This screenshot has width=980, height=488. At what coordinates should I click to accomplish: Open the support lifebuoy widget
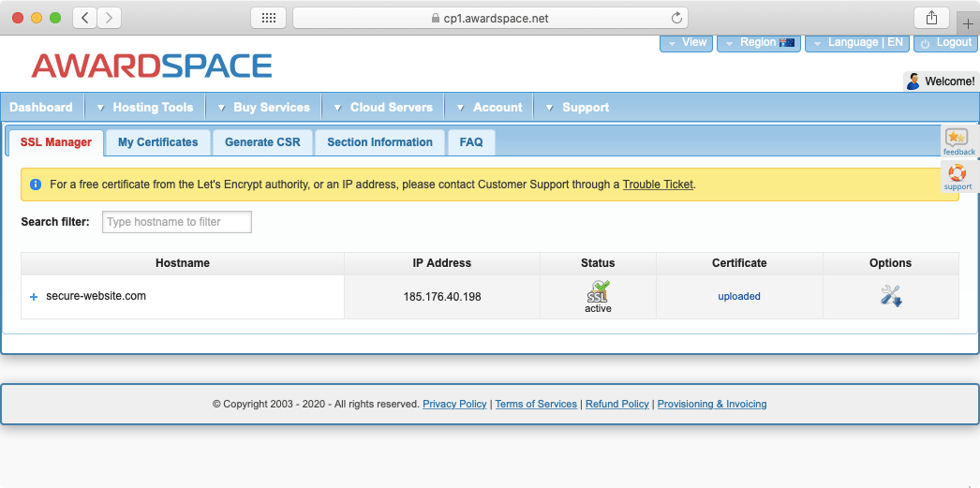point(958,176)
